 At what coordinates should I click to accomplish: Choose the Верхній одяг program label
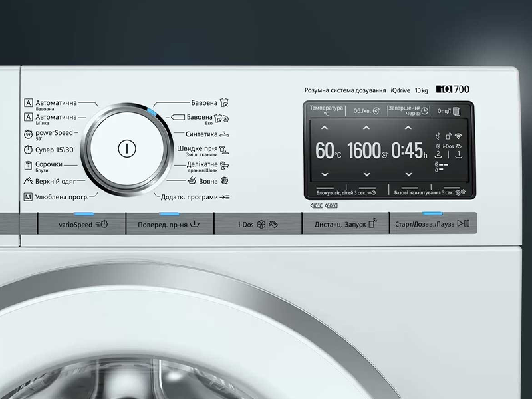(x=56, y=181)
